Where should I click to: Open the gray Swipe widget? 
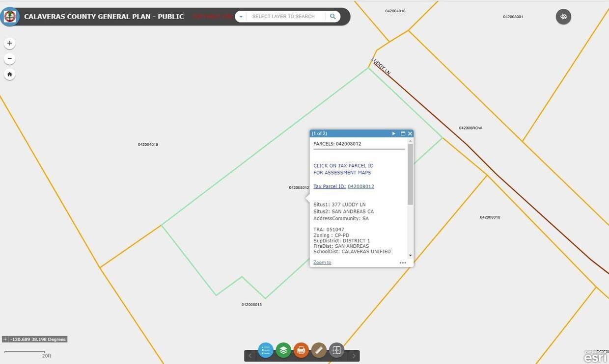click(x=336, y=350)
